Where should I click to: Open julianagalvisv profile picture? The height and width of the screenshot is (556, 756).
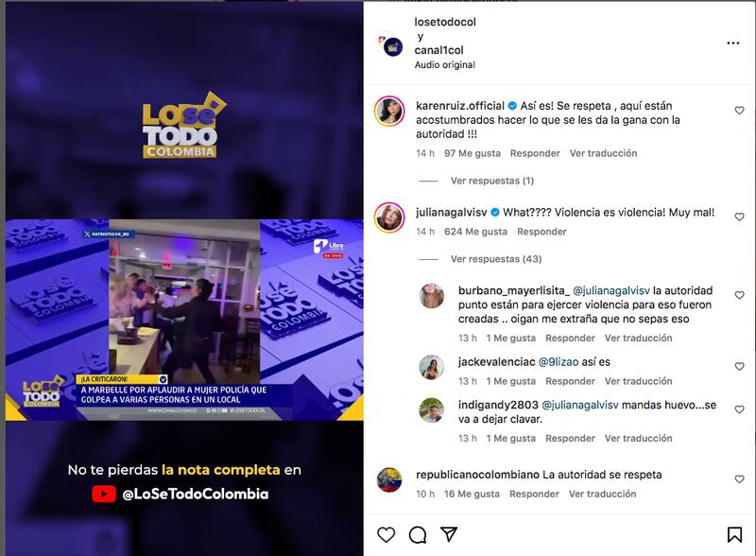click(389, 217)
